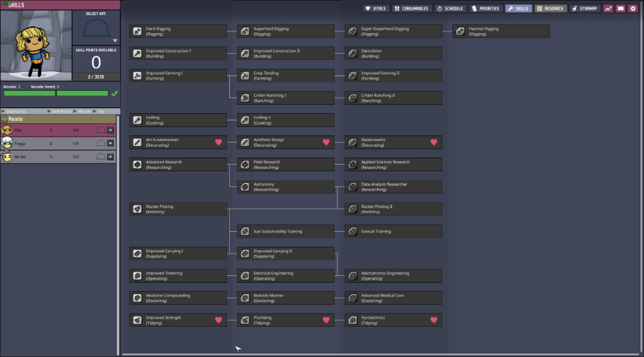Click the Astronomy skill icon
644x357 pixels.
click(x=245, y=186)
